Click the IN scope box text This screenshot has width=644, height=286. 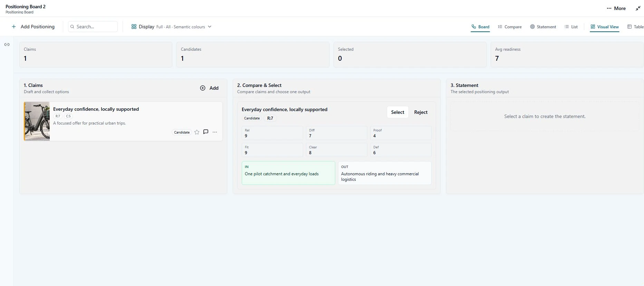[x=282, y=174]
